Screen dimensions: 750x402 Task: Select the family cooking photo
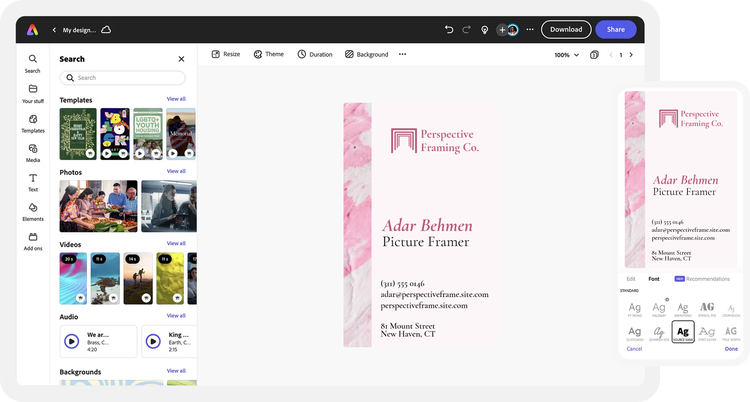click(98, 206)
